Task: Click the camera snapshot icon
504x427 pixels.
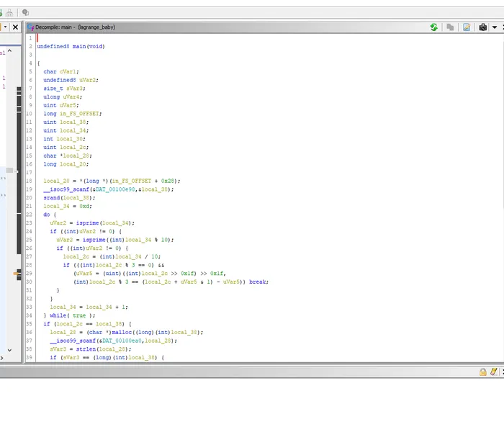Action: pyautogui.click(x=482, y=27)
